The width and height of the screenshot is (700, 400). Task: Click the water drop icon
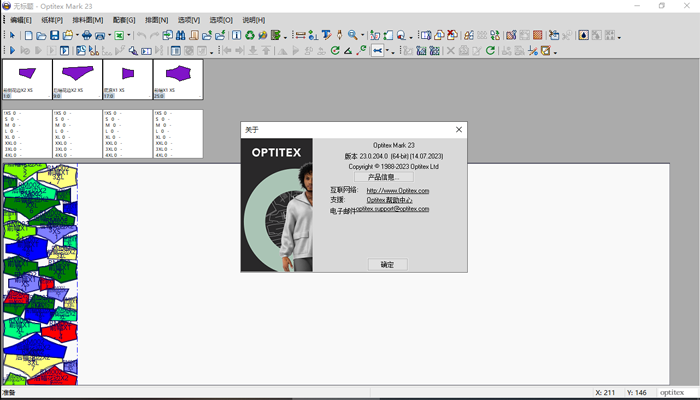[x=583, y=35]
